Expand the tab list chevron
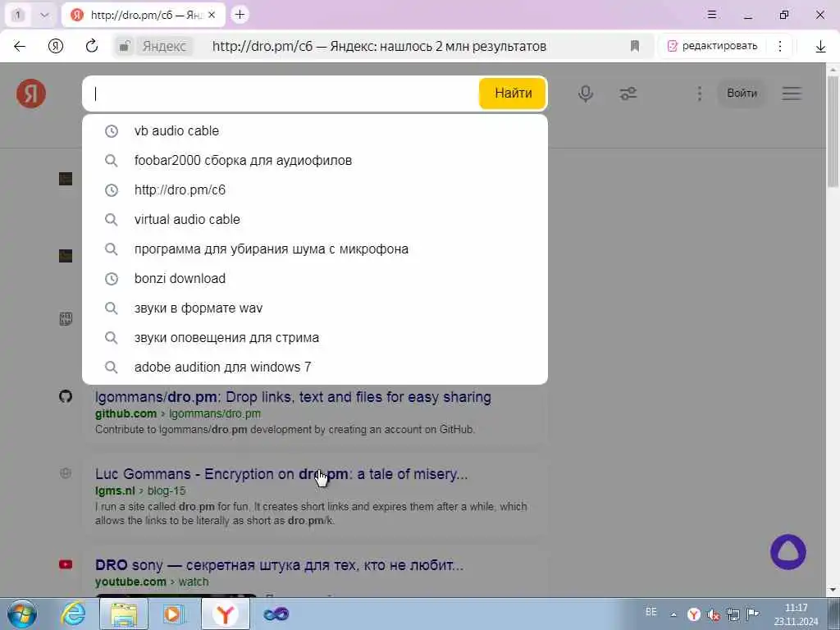 44,15
